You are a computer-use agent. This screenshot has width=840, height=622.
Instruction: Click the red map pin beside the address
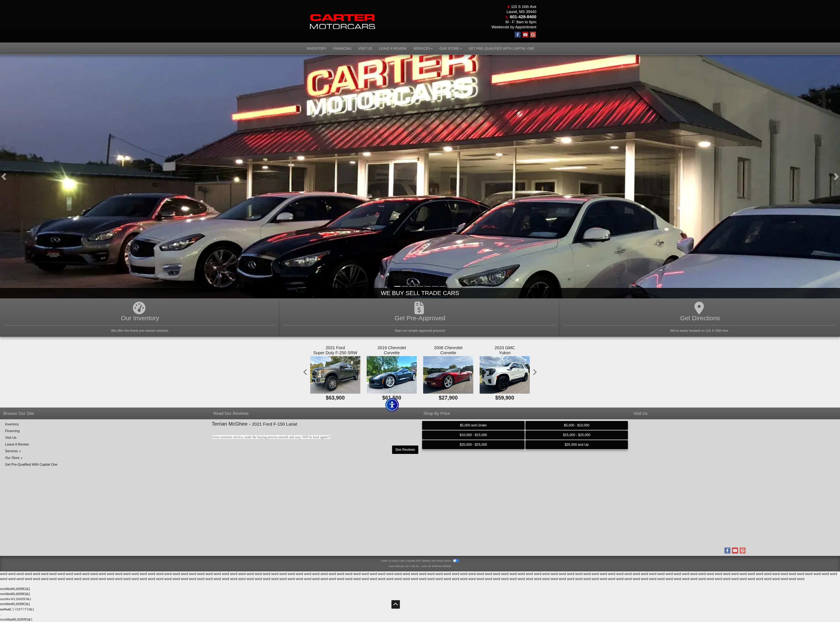coord(509,7)
